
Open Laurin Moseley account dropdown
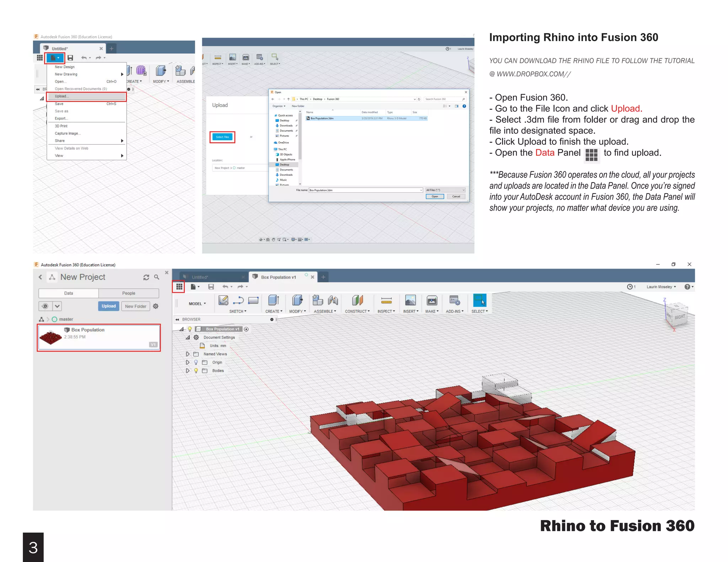(x=661, y=287)
